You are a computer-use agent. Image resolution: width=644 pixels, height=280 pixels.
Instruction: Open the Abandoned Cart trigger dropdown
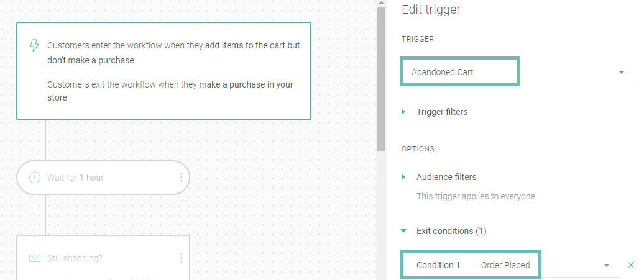pos(622,72)
